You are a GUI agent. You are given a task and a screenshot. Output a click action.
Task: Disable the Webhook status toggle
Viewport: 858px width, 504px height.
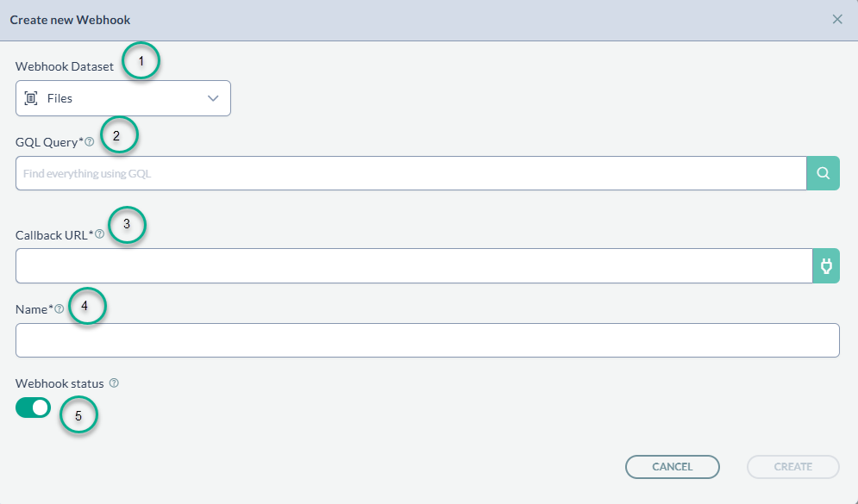click(x=33, y=408)
